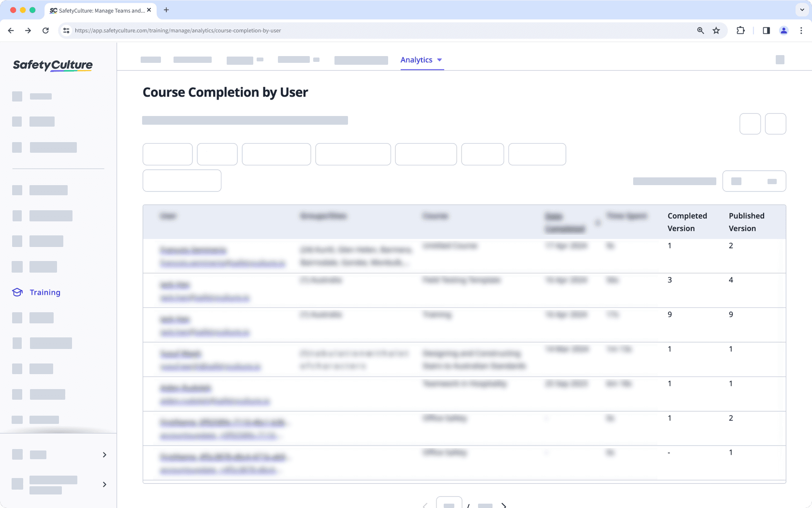Sort the table by Date Completed

[x=565, y=222]
